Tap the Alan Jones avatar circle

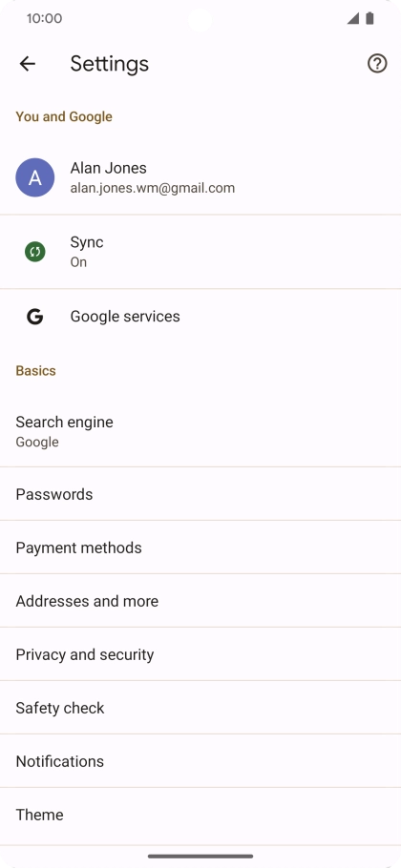[x=35, y=177]
